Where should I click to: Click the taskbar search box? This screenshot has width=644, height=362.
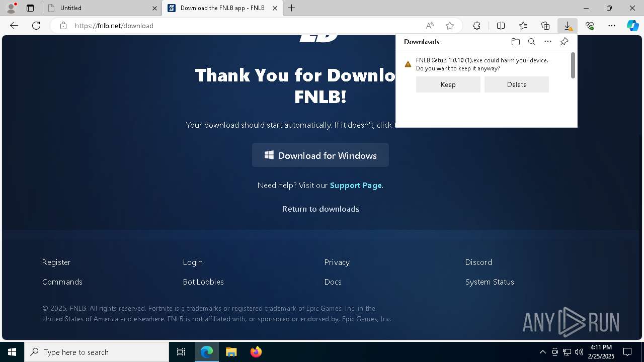point(97,352)
